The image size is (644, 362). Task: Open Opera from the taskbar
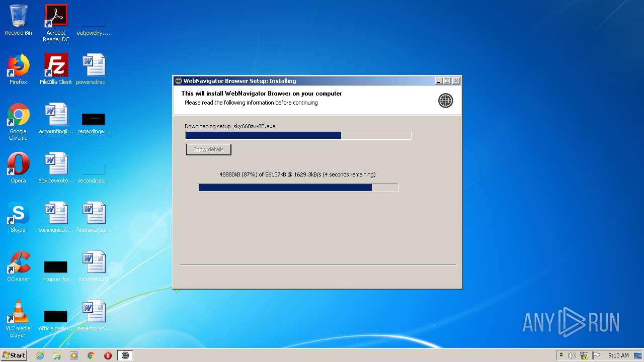coord(108,355)
